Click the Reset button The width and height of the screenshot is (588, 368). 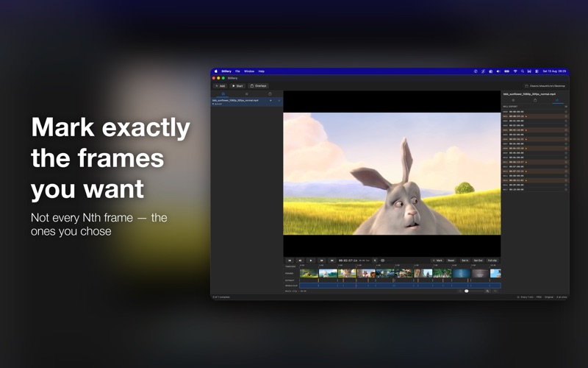pyautogui.click(x=451, y=261)
